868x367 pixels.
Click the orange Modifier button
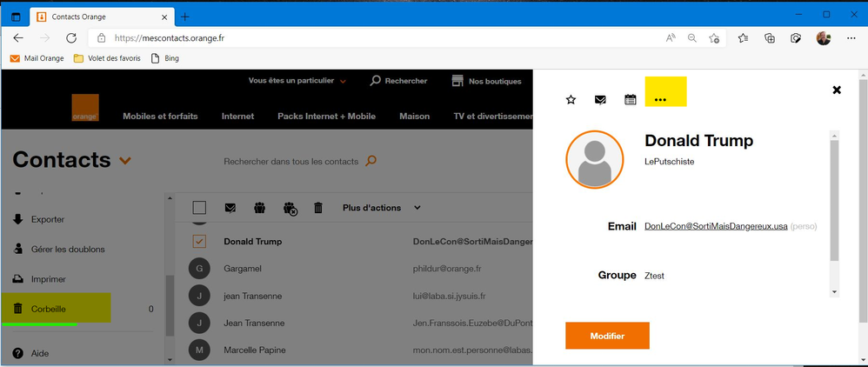(x=607, y=336)
